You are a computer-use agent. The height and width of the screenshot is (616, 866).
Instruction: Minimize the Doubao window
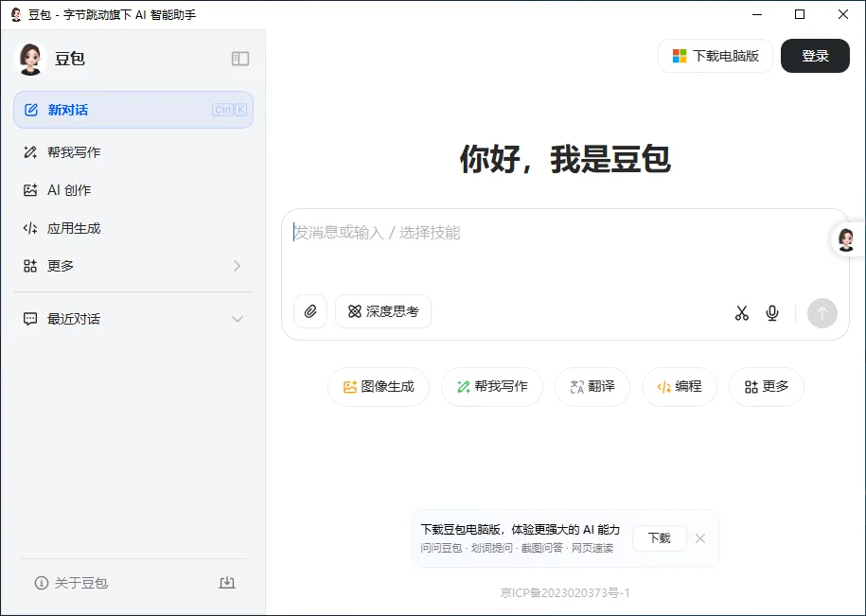point(757,14)
